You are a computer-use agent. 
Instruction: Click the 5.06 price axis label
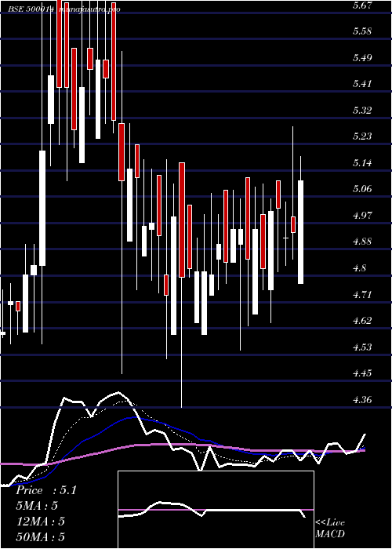tap(361, 189)
